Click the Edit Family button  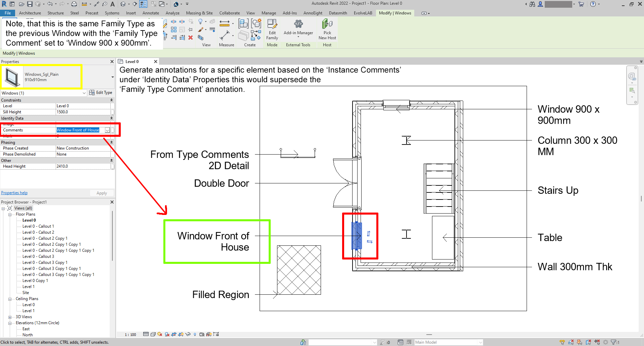click(272, 30)
